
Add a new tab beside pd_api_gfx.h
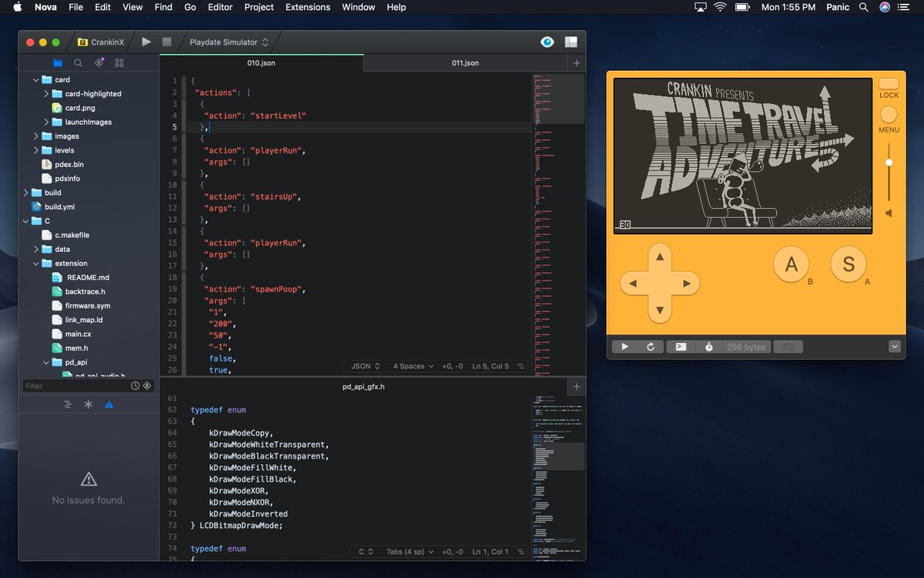(x=577, y=386)
